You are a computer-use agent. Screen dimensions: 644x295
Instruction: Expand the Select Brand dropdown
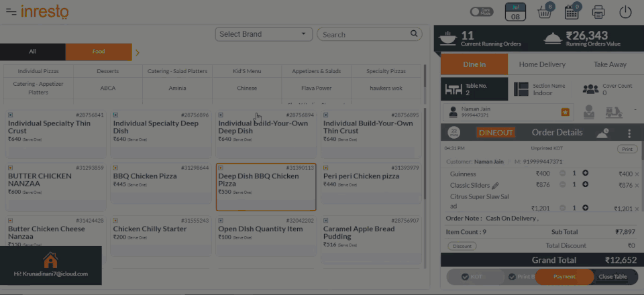coord(265,34)
